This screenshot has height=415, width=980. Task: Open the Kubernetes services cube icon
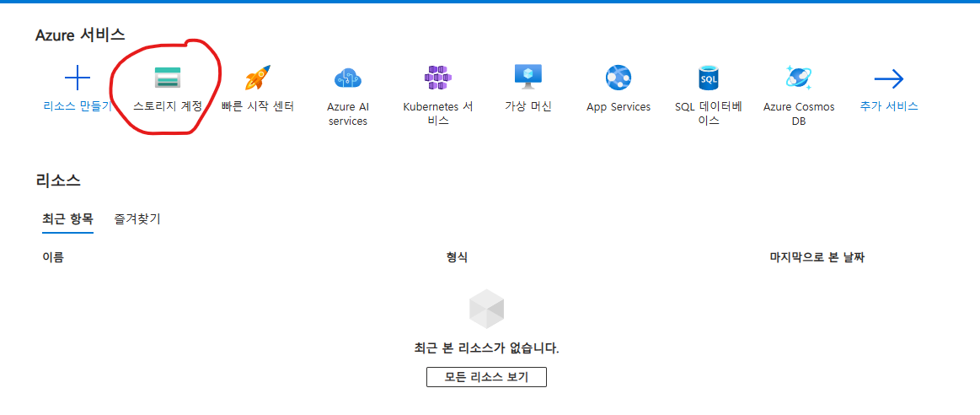[x=437, y=78]
